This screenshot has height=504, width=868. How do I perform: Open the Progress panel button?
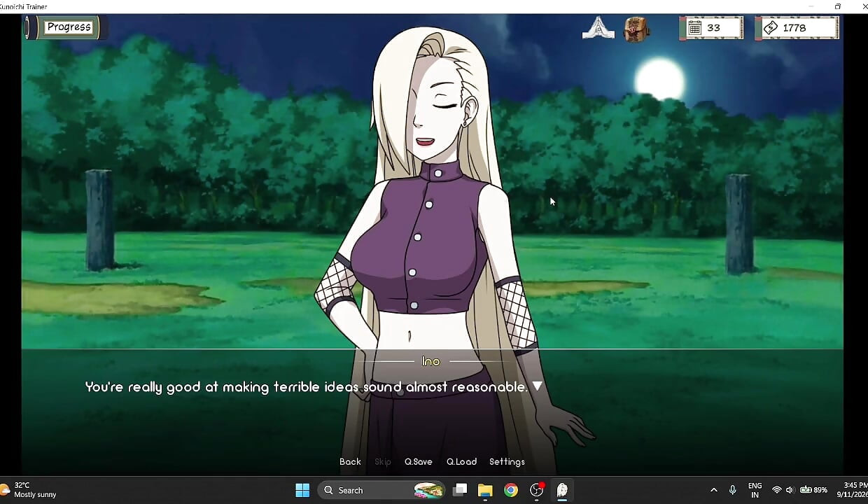[69, 27]
